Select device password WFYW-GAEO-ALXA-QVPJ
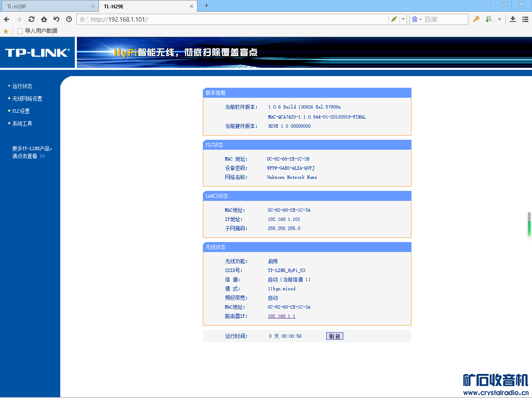This screenshot has width=532, height=398. (x=291, y=168)
